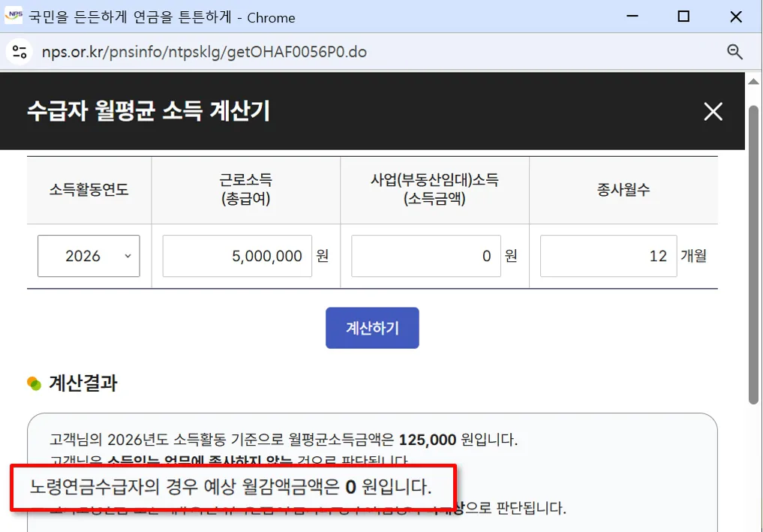
Task: Close the Chrome window
Action: (736, 17)
